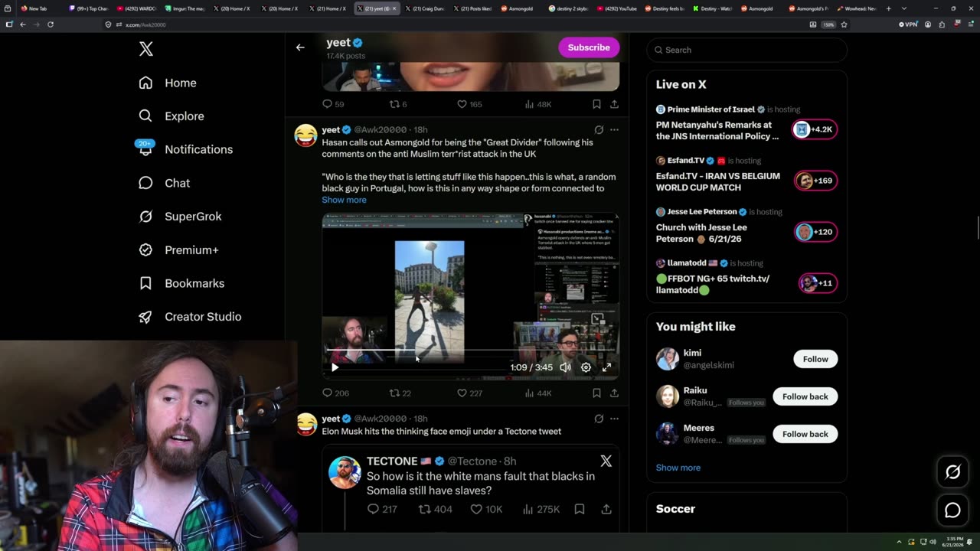Click the Grok icon on the Elon Musk post

(599, 419)
